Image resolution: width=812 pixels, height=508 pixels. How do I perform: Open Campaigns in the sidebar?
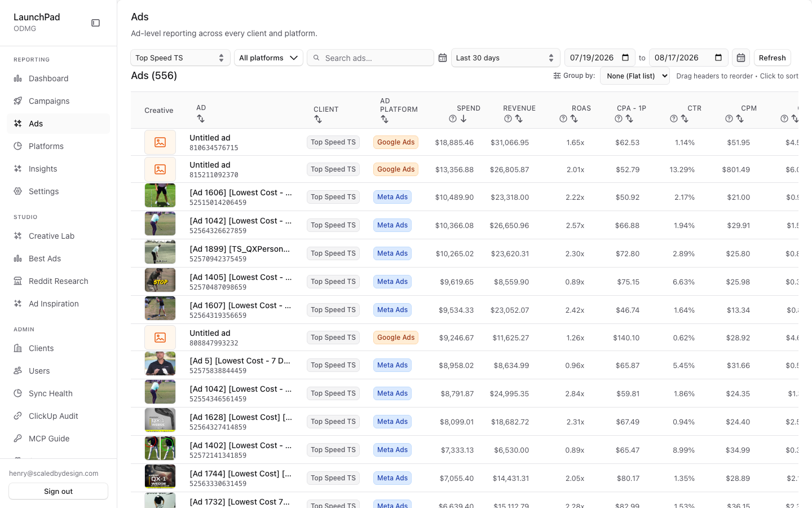[59, 101]
